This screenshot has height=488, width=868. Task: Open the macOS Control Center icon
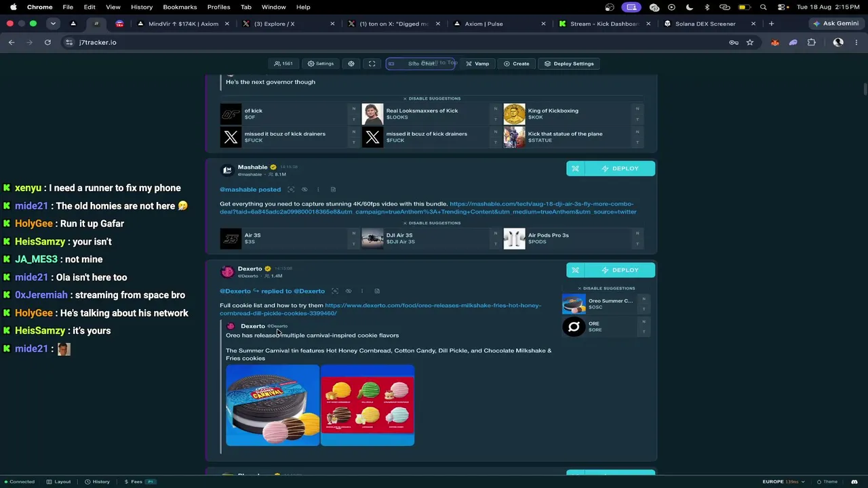[782, 7]
